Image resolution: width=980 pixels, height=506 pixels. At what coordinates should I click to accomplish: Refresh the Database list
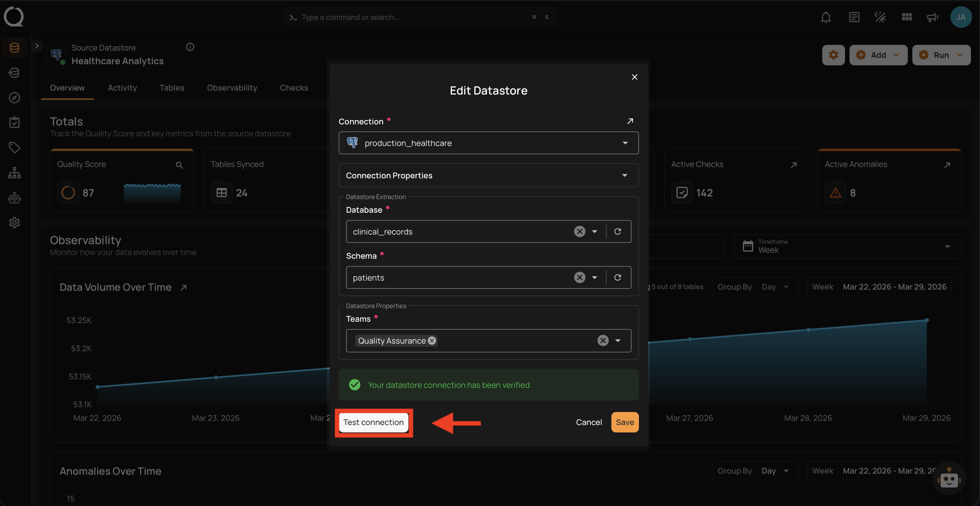pyautogui.click(x=617, y=231)
